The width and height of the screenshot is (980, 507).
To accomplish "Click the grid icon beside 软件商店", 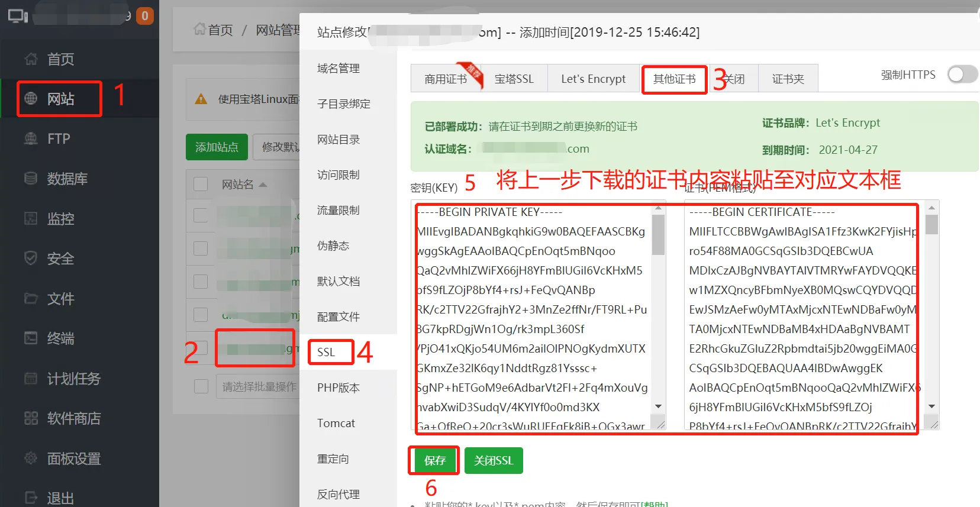I will [x=31, y=418].
